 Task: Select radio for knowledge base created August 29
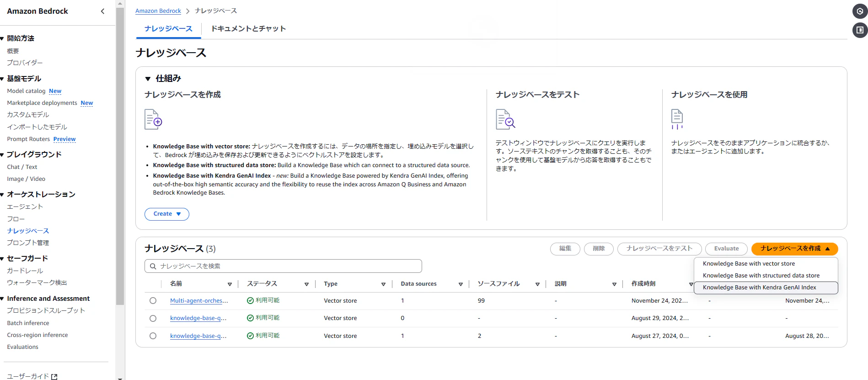[153, 318]
